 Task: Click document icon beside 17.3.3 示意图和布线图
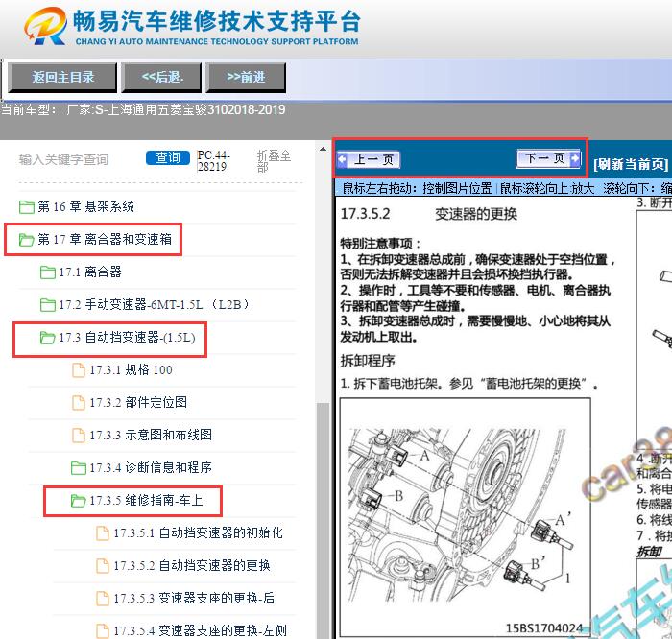pos(79,436)
